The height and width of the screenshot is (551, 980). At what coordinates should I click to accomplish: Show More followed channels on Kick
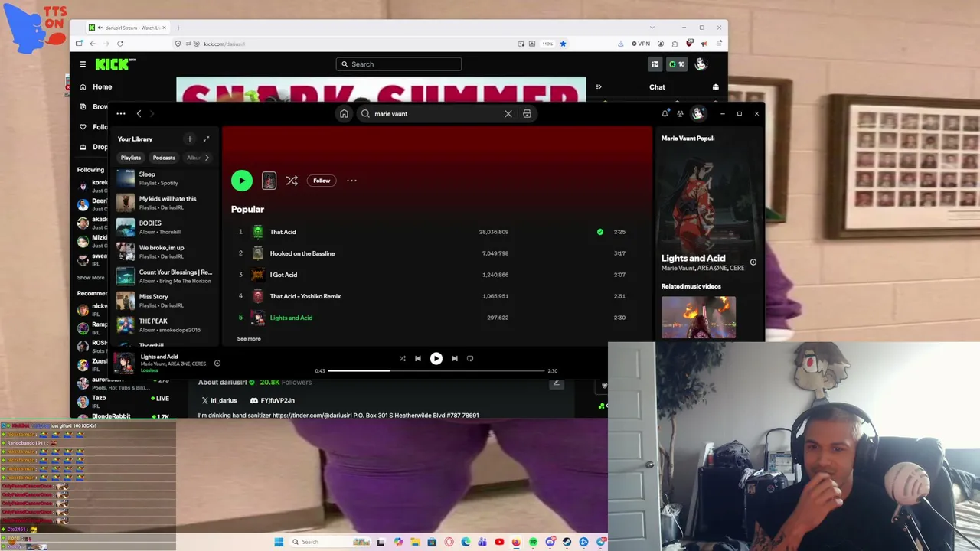(90, 278)
